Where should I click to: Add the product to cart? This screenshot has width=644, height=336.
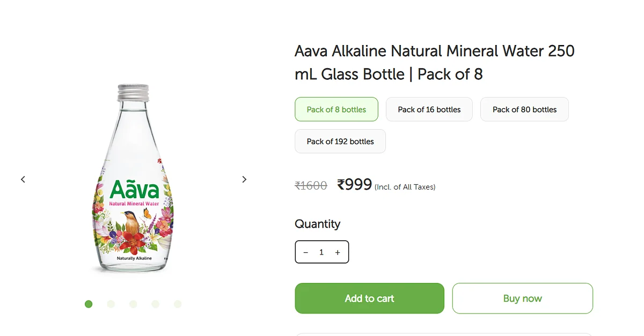(369, 298)
